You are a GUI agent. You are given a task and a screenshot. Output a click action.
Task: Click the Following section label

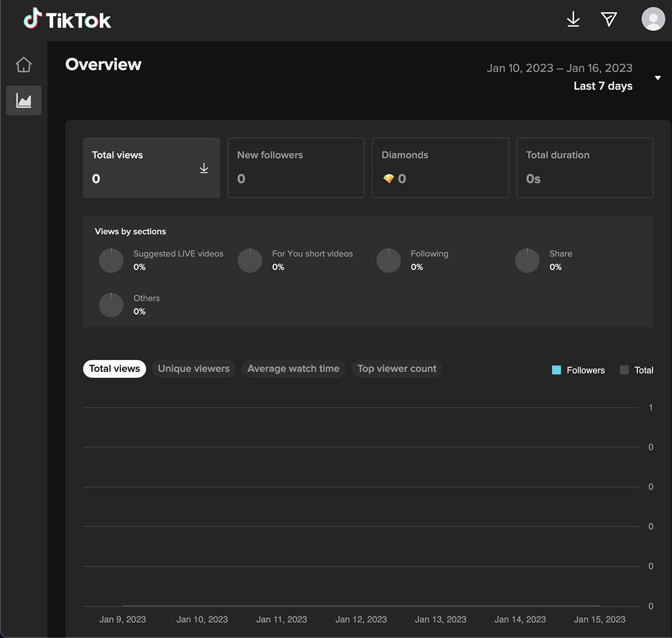click(x=430, y=254)
